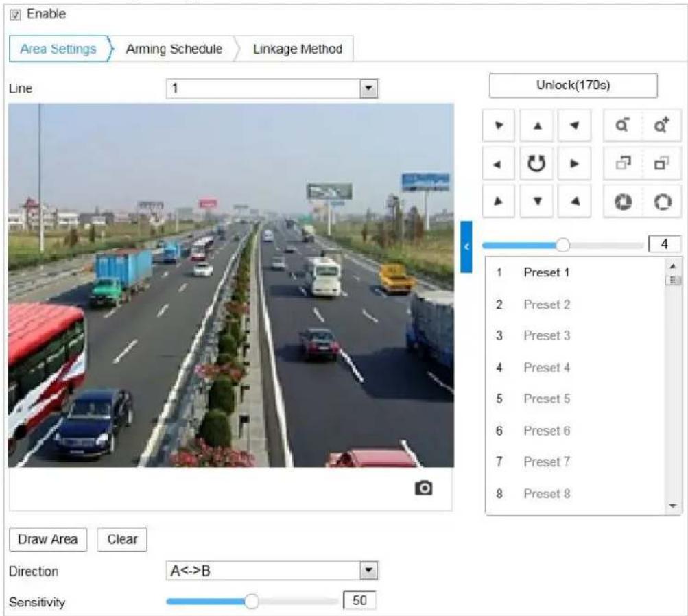Click the PTZ speed value field showing 4
This screenshot has height=616, width=688.
[x=665, y=244]
